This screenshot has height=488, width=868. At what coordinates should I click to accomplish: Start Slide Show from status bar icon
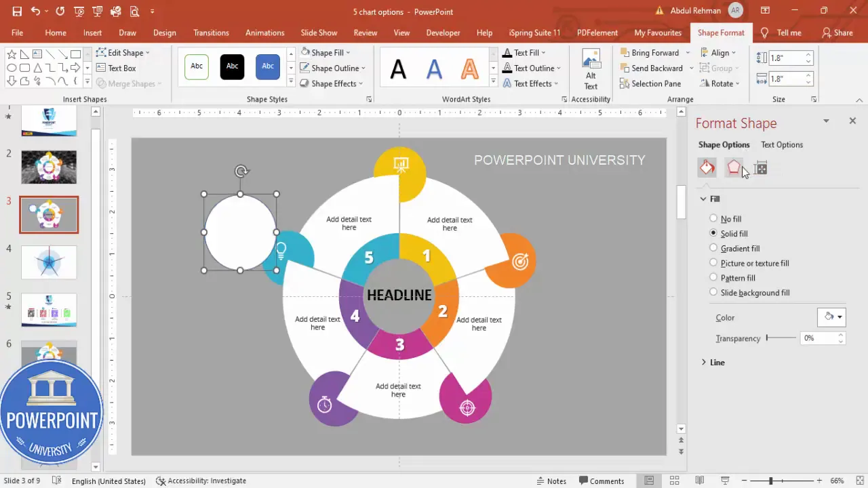[x=725, y=481]
